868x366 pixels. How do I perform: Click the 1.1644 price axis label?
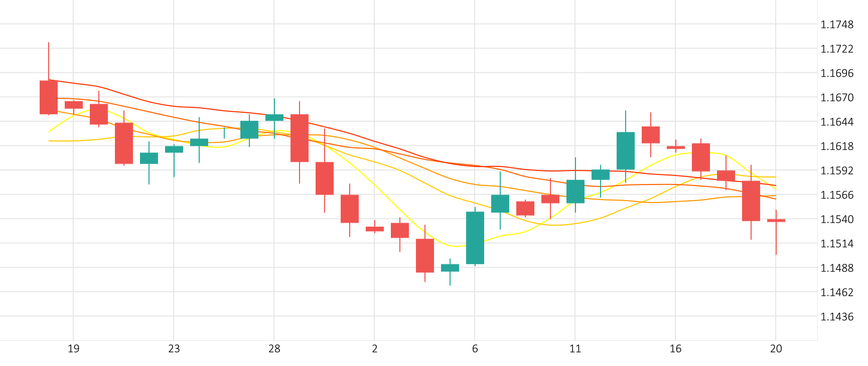click(x=836, y=122)
